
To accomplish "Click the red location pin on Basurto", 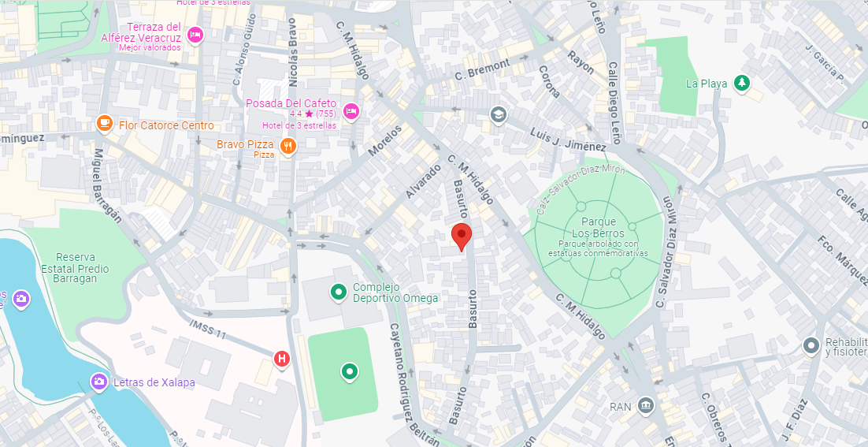I will tap(461, 237).
